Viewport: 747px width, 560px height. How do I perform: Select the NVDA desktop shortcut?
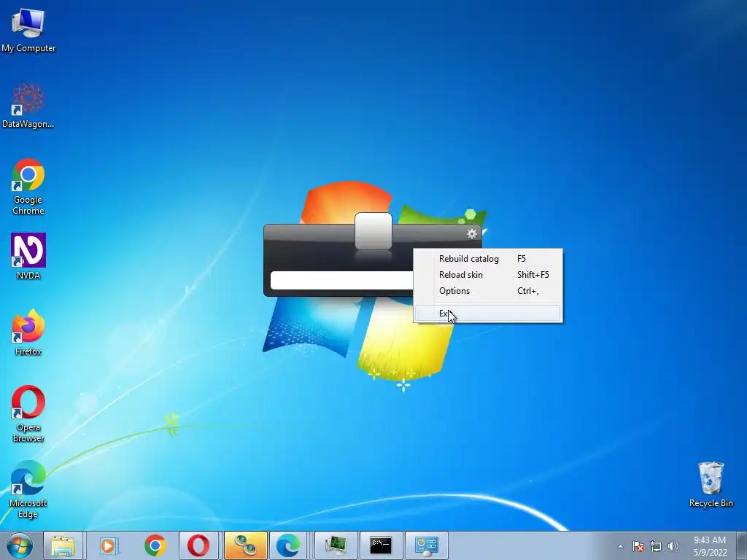28,256
